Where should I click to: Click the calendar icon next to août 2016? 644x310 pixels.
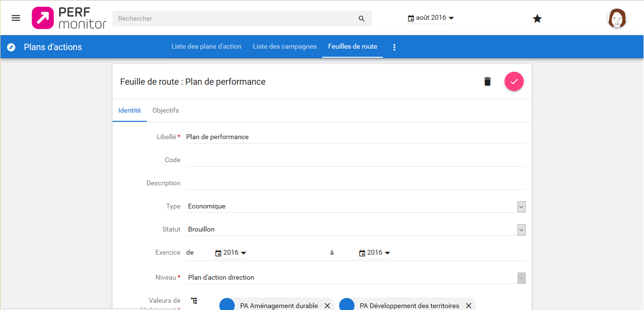point(411,18)
